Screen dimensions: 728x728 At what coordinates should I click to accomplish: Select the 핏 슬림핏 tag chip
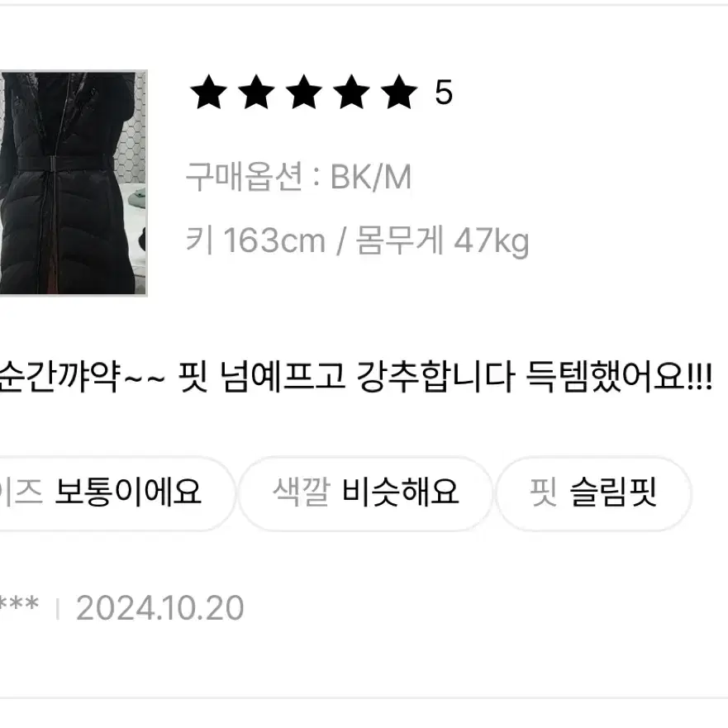point(593,493)
